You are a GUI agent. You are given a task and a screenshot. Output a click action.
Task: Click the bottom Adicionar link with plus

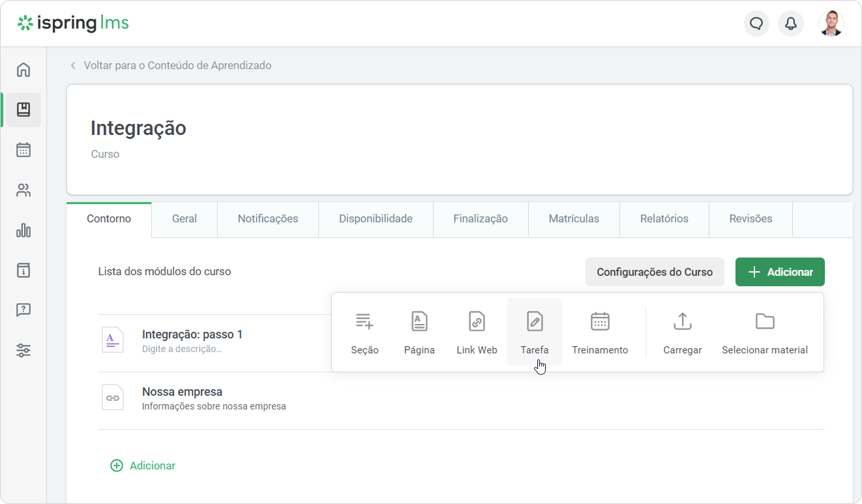coord(143,466)
